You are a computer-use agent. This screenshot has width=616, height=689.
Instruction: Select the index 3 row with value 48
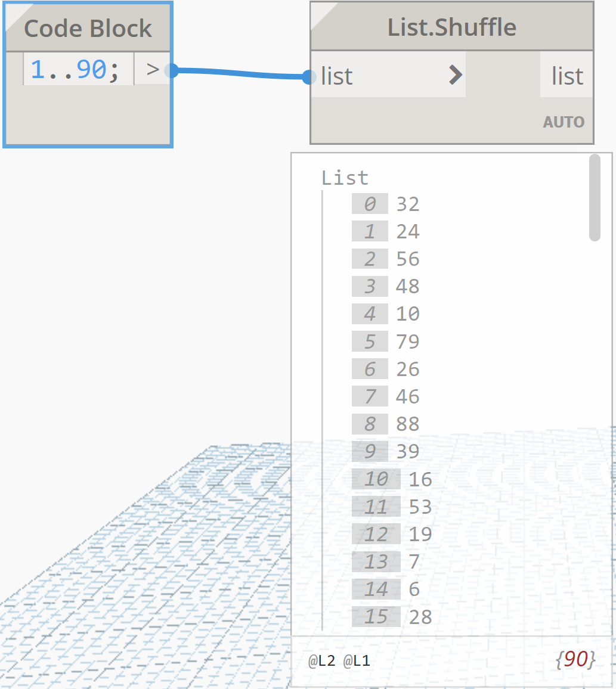click(x=386, y=286)
